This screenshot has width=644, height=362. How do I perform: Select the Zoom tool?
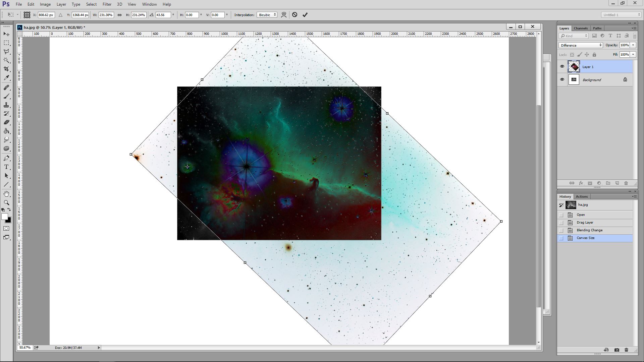pyautogui.click(x=6, y=203)
